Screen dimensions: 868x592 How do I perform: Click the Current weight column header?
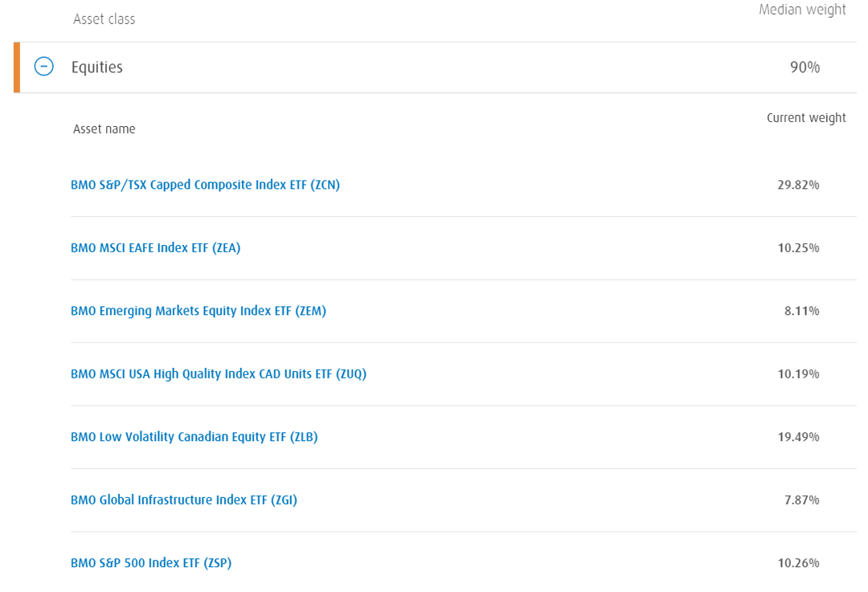[806, 118]
